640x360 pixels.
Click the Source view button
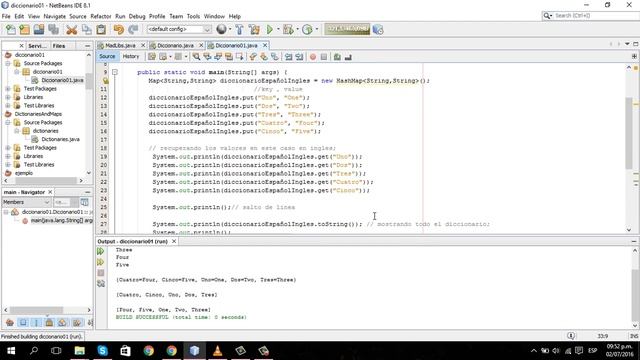click(107, 56)
